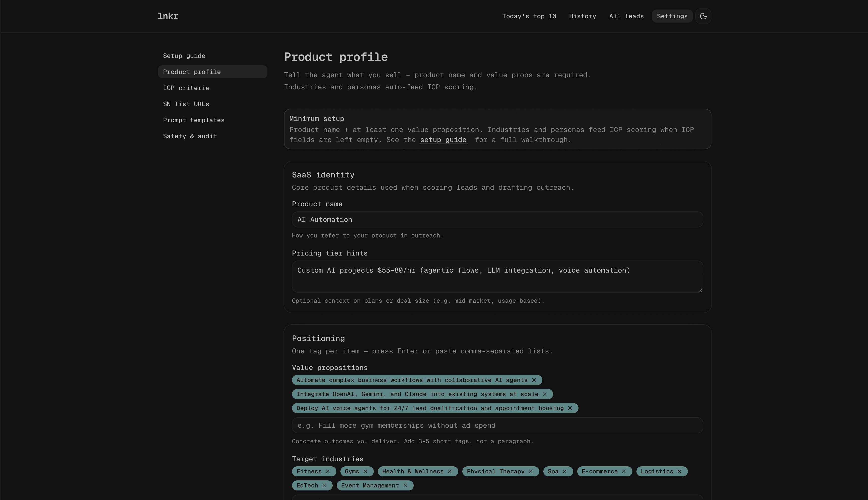Remove the Health & Wellness tag
Image resolution: width=868 pixels, height=500 pixels.
[450, 471]
